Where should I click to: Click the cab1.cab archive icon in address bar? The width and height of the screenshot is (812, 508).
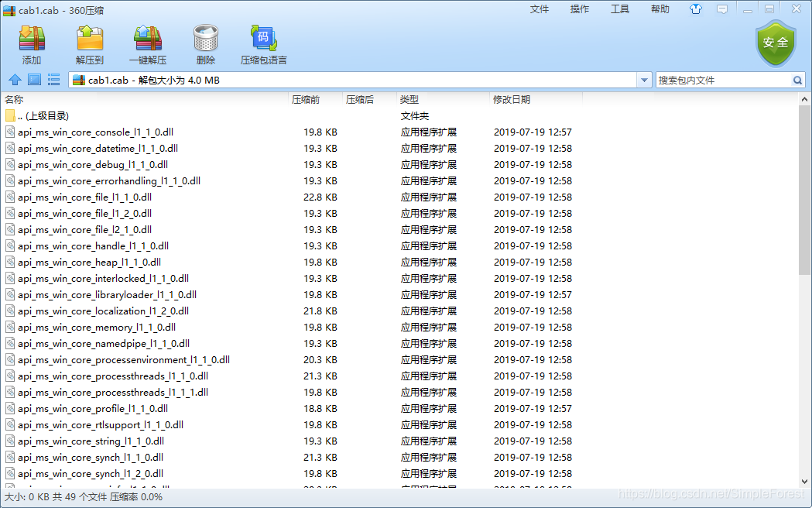coord(79,80)
